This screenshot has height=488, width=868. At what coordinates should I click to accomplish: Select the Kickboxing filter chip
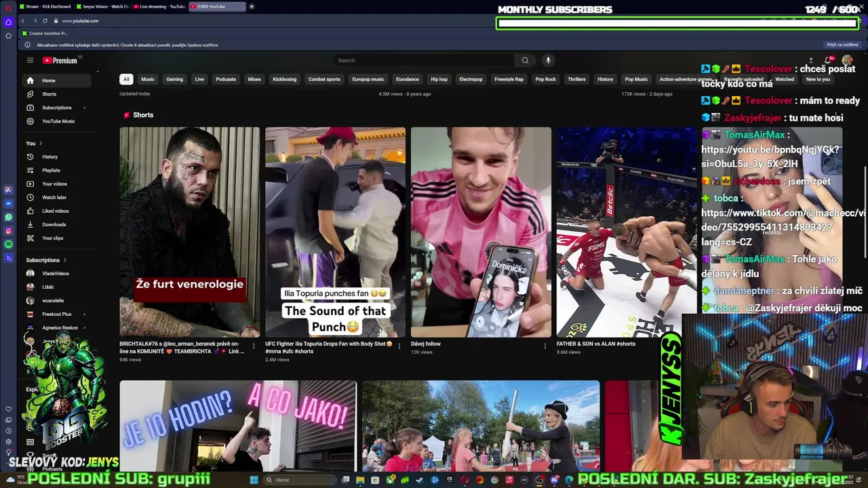click(x=285, y=79)
